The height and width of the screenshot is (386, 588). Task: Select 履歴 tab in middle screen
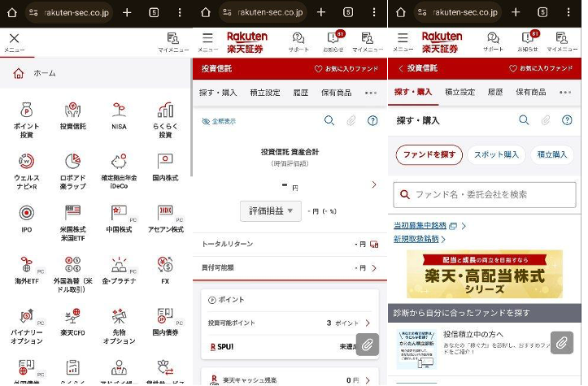[301, 93]
